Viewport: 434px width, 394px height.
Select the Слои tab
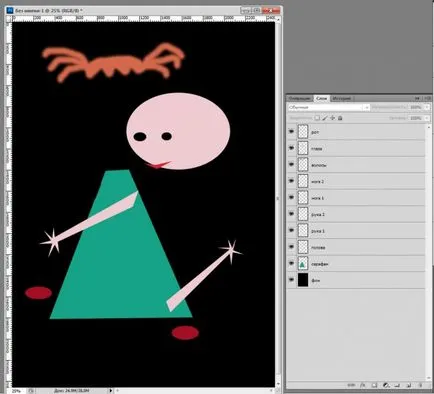point(322,98)
